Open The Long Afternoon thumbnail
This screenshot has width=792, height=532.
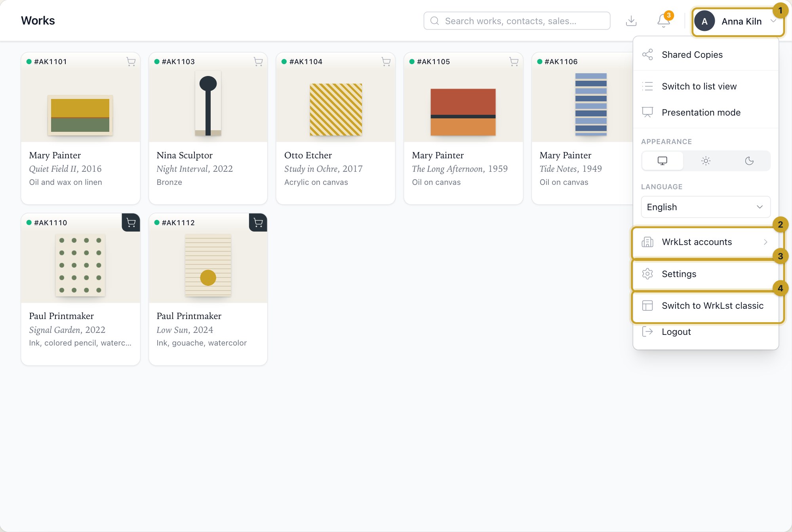(463, 112)
